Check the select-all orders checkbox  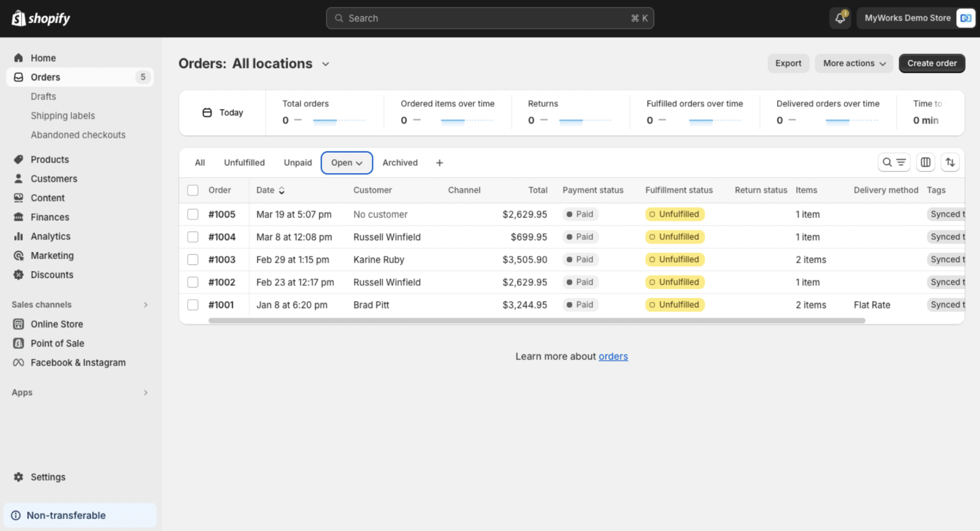(x=192, y=190)
